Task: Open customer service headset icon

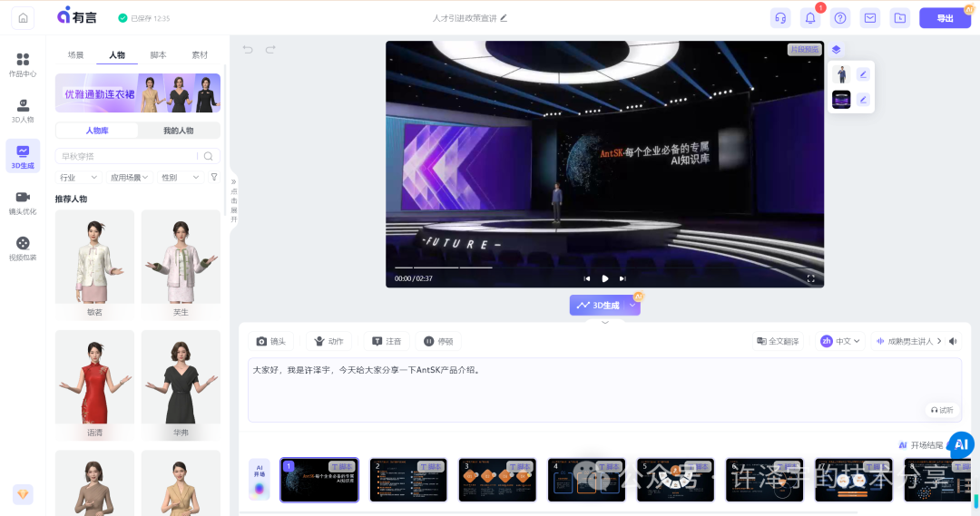Action: pos(780,18)
